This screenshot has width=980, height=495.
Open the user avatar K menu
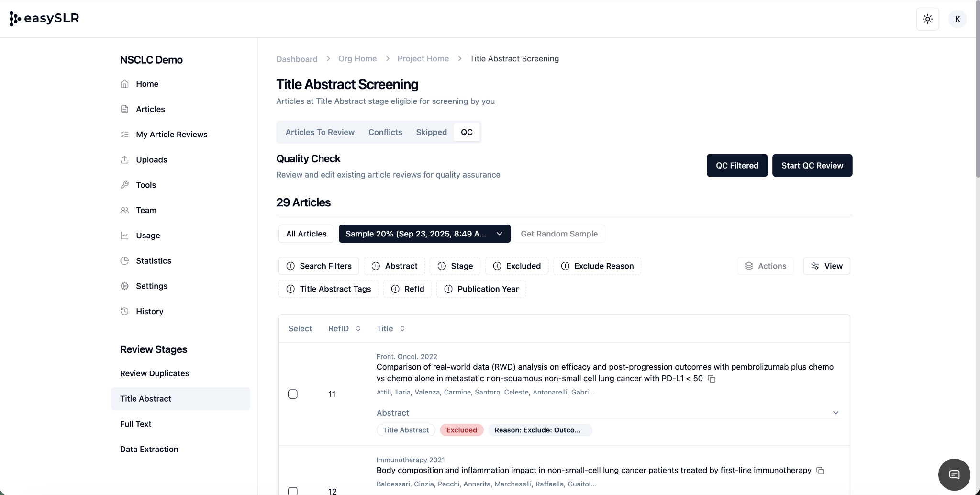click(x=957, y=19)
